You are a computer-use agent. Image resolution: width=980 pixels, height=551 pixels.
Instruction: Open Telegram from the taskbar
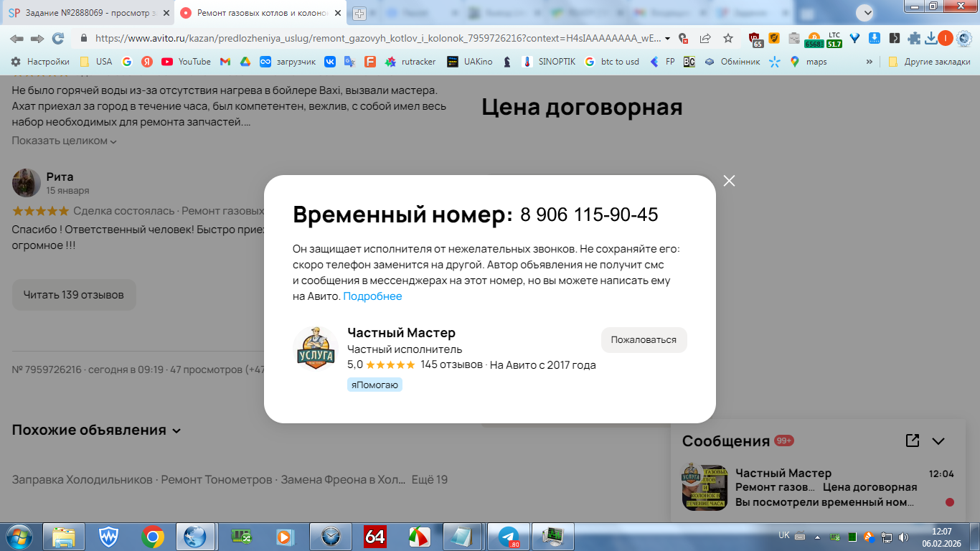pyautogui.click(x=509, y=536)
